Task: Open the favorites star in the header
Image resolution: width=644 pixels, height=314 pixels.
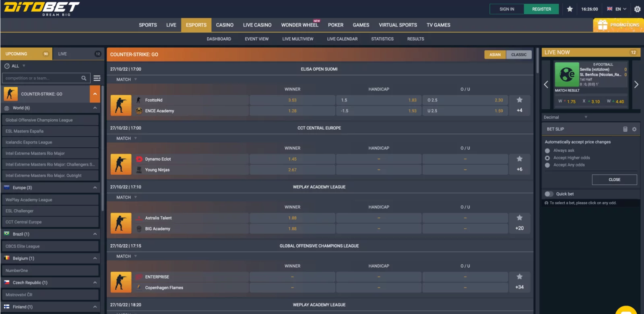Action: pos(570,9)
